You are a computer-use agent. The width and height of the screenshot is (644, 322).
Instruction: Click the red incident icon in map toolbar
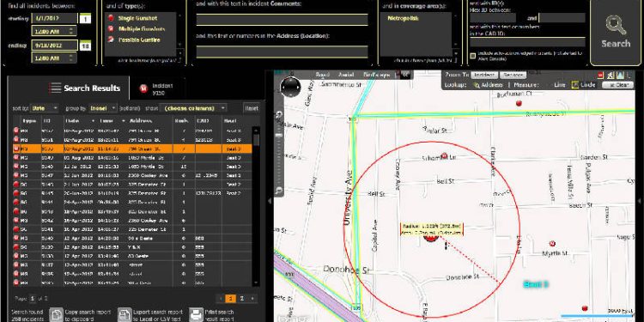(x=600, y=75)
